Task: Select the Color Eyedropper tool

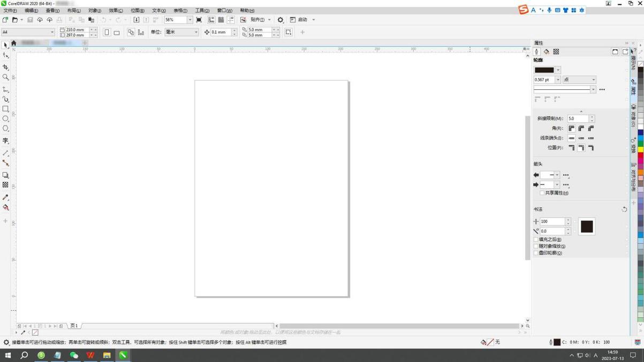Action: point(5,197)
